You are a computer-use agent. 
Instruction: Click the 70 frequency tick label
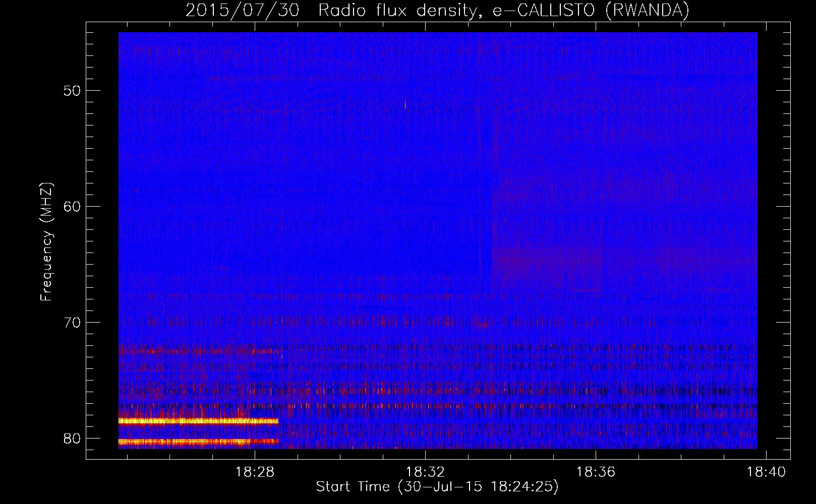[x=73, y=323]
